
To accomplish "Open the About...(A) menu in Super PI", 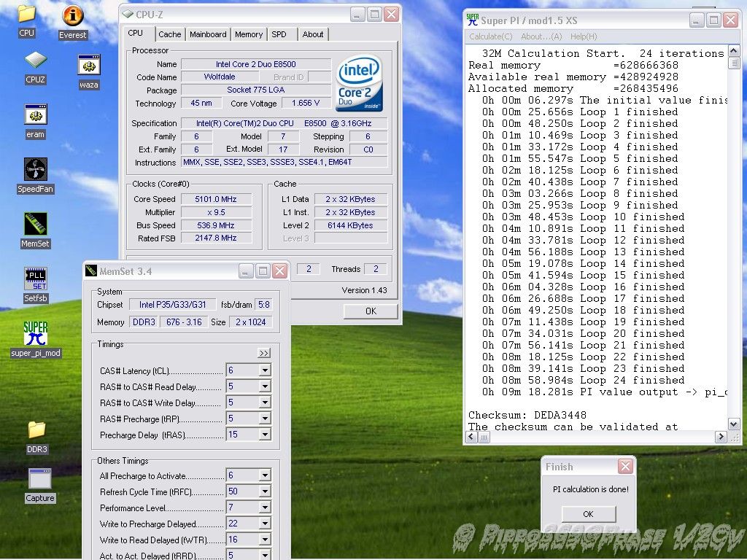I will 541,36.
